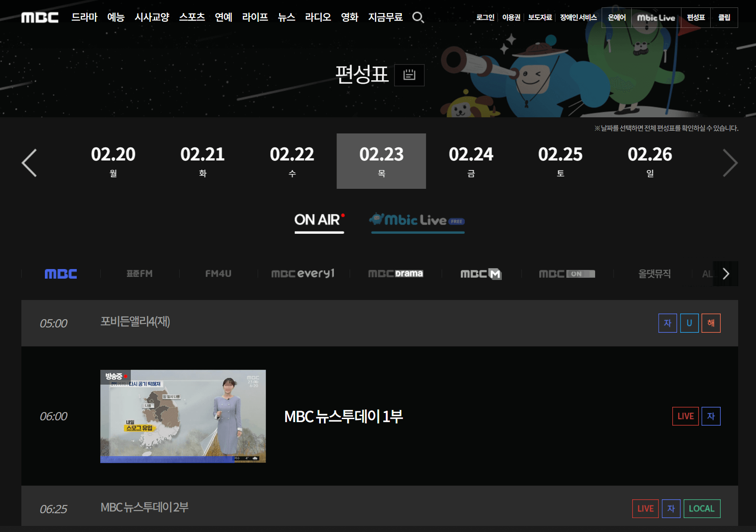Reveal more channels with the channel-list arrow
756x532 pixels.
(725, 273)
